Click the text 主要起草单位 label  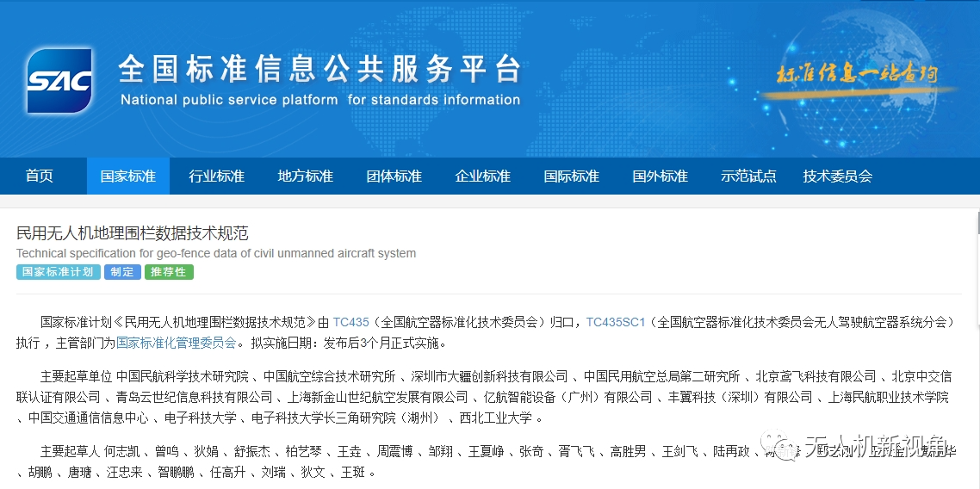[x=77, y=376]
